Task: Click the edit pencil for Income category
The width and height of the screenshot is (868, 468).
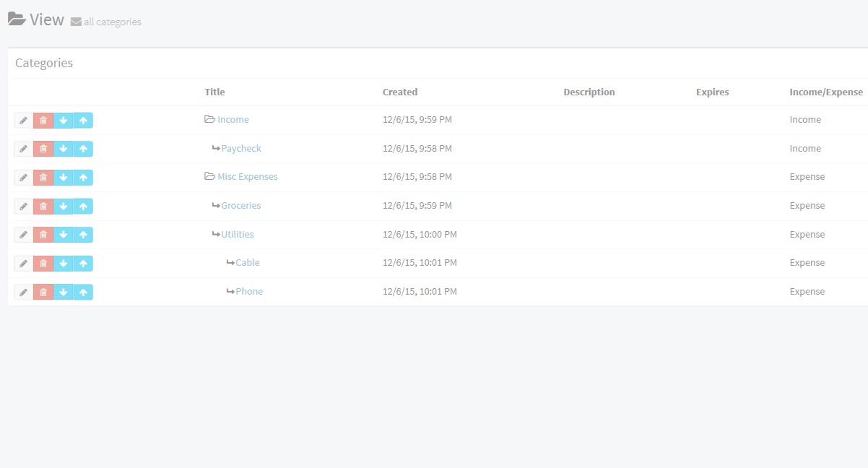Action: [x=23, y=121]
